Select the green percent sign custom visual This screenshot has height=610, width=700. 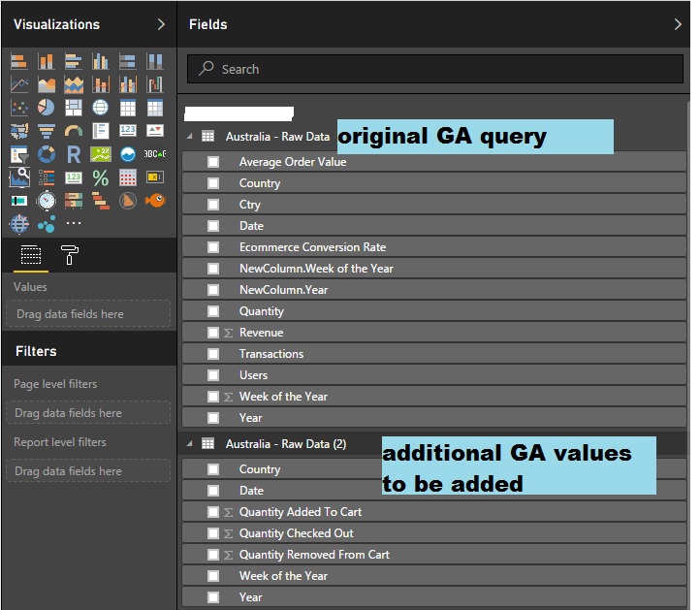[101, 177]
